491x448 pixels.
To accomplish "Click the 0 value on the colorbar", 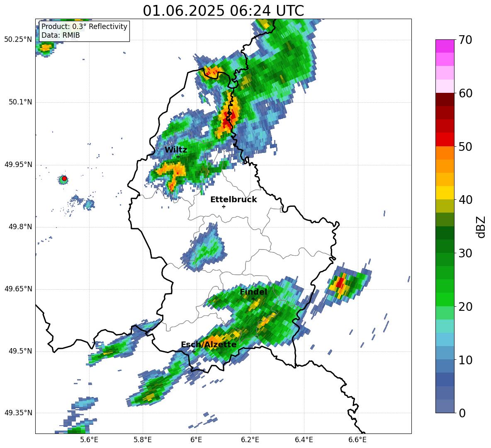I will coord(462,413).
